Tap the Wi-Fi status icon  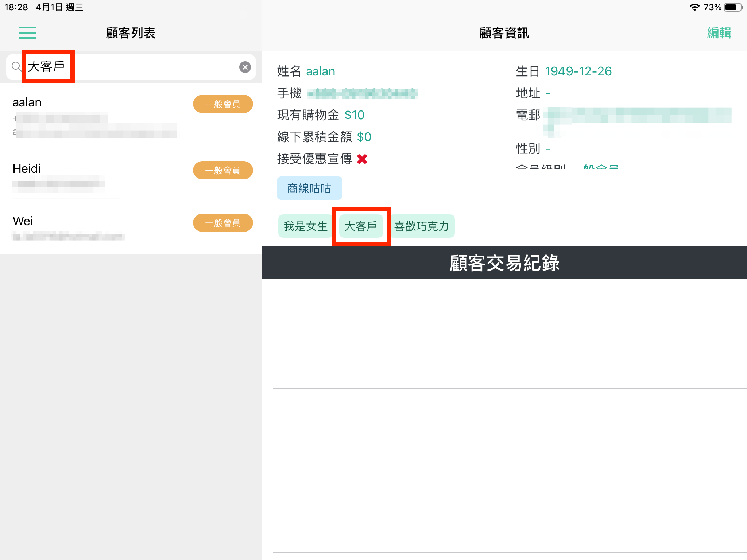(x=695, y=7)
